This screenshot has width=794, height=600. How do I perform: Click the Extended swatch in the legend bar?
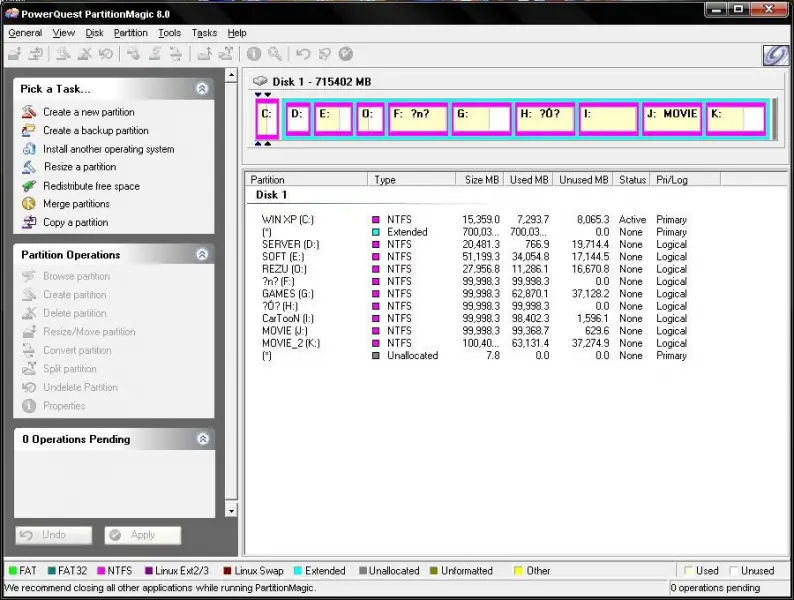(298, 571)
